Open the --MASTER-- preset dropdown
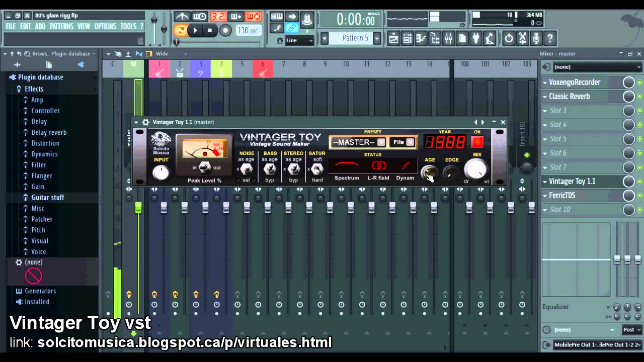Image resolution: width=644 pixels, height=362 pixels. pos(381,142)
